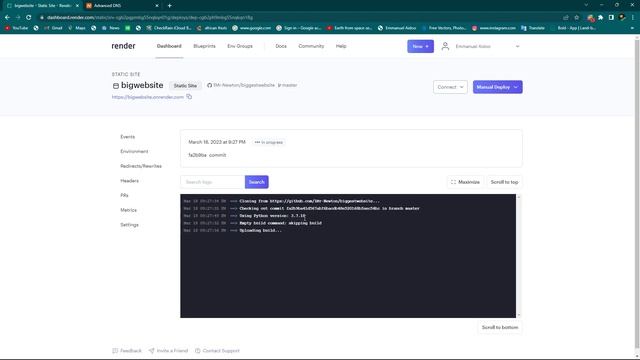The height and width of the screenshot is (360, 640).
Task: Expand the Connect dropdown
Action: click(x=450, y=87)
